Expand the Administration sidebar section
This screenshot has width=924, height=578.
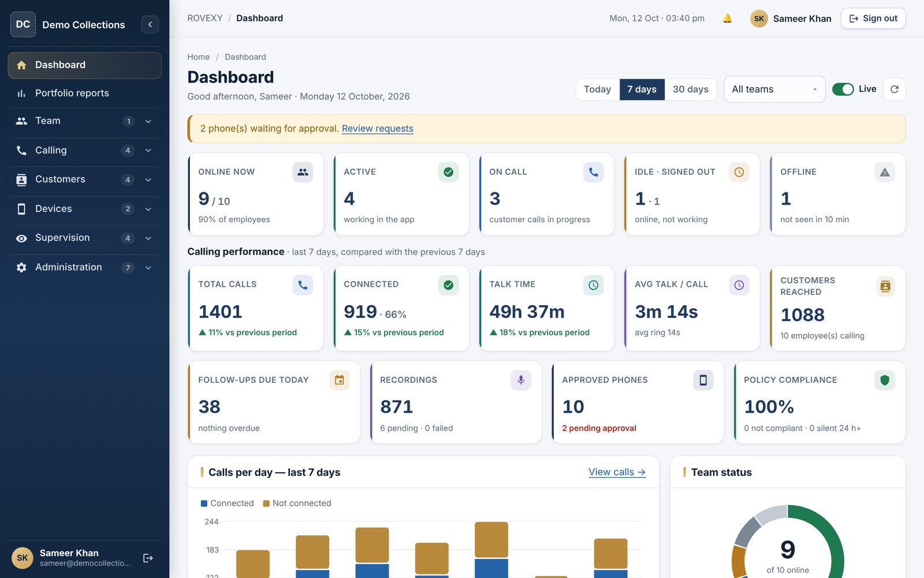[84, 267]
